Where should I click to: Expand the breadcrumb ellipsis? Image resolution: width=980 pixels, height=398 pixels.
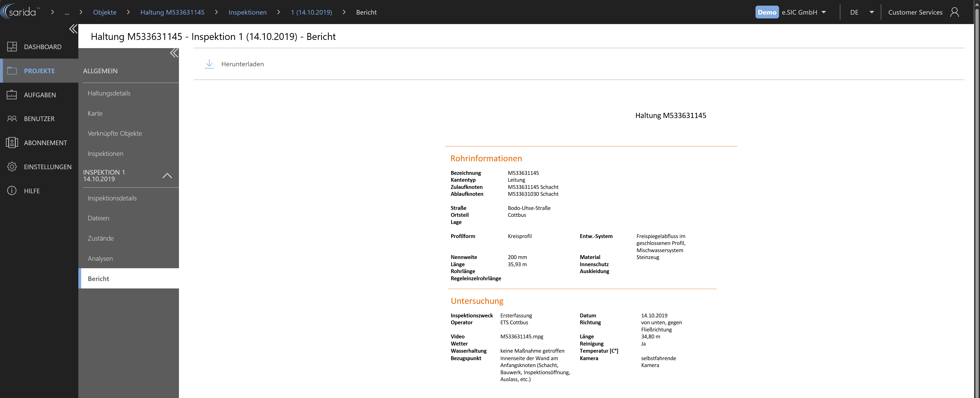click(67, 12)
